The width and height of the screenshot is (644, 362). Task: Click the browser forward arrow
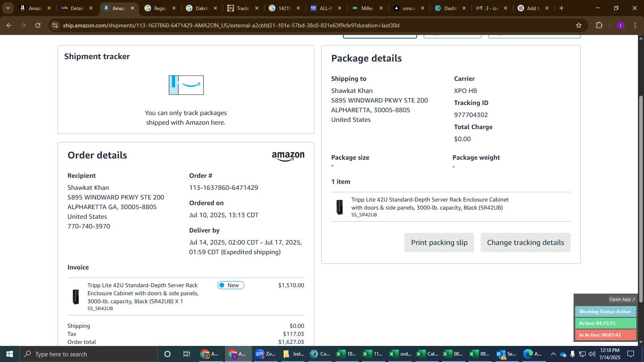(x=23, y=25)
